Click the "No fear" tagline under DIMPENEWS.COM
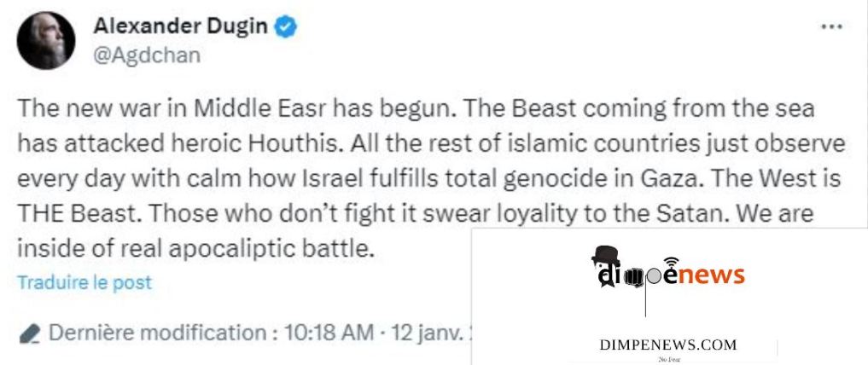This screenshot has width=868, height=365. [668, 360]
